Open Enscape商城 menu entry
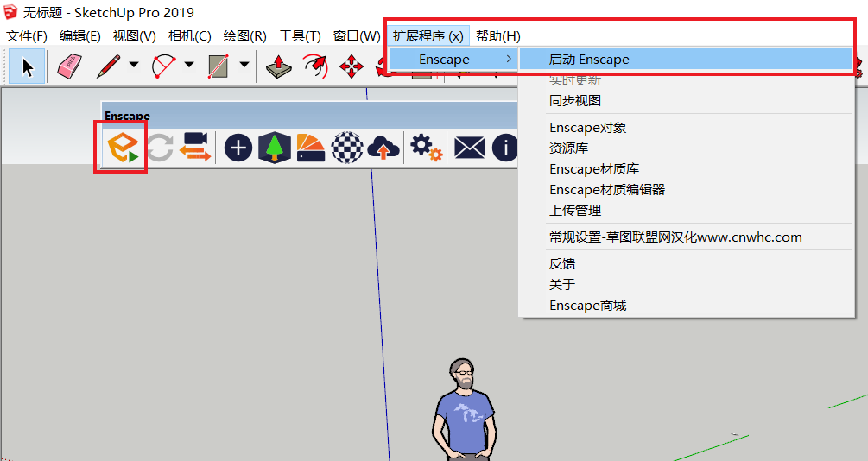Screen dimensions: 868x461 (686, 306)
